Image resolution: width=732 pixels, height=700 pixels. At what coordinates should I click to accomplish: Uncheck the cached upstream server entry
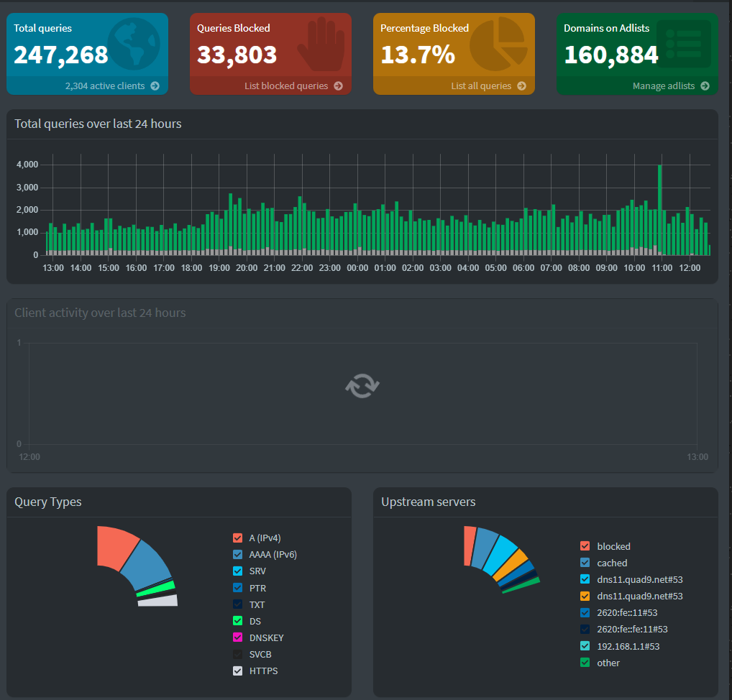[x=584, y=563]
